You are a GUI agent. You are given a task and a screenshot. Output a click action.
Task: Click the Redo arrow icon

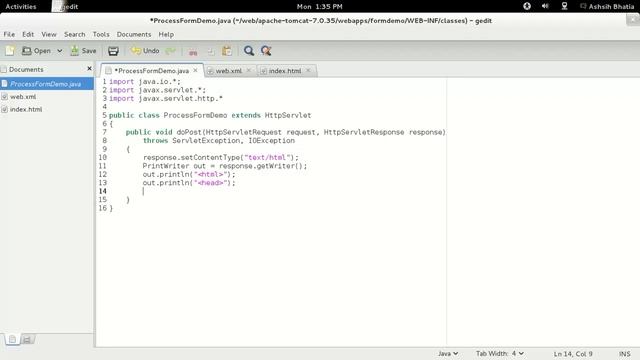tap(170, 51)
